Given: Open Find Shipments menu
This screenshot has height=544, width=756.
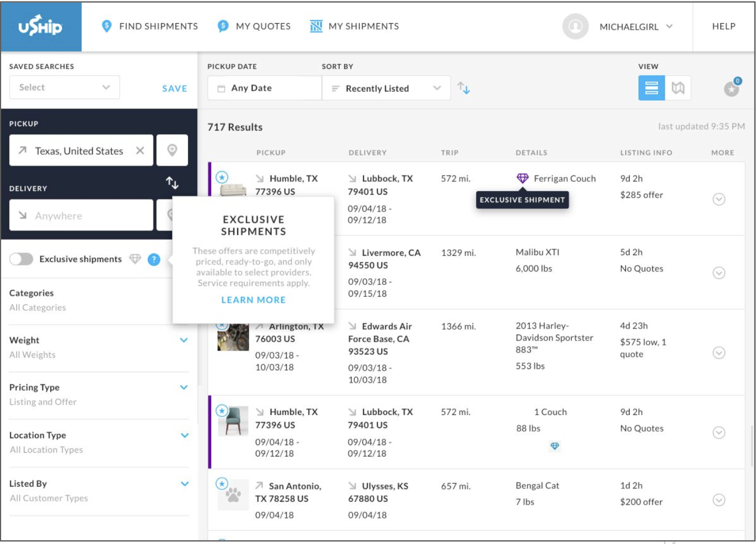Looking at the screenshot, I should pyautogui.click(x=150, y=26).
